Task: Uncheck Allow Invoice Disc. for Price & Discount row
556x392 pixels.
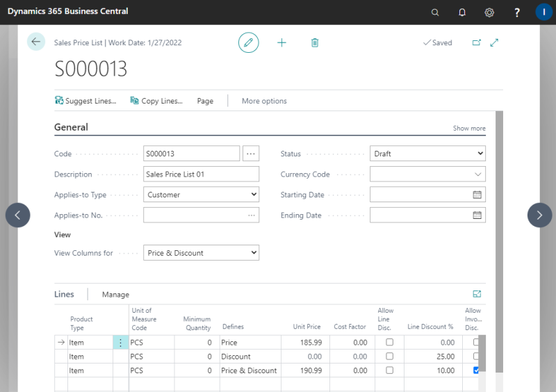Action: click(x=476, y=370)
